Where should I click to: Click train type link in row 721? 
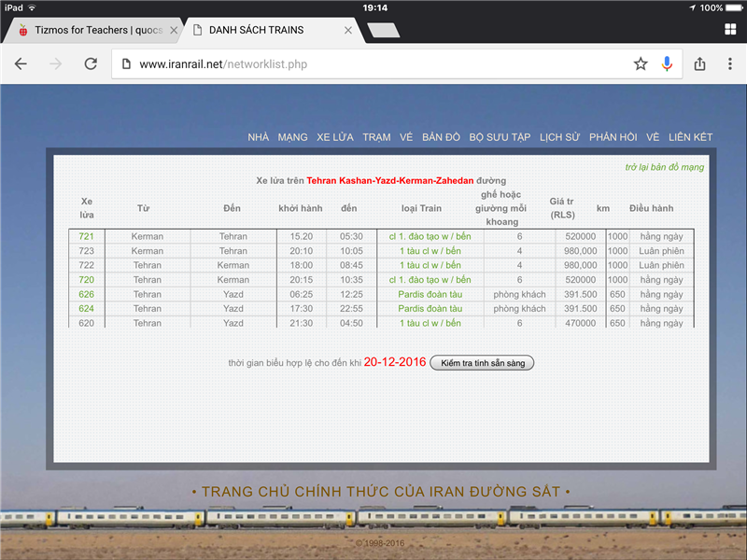pos(430,236)
